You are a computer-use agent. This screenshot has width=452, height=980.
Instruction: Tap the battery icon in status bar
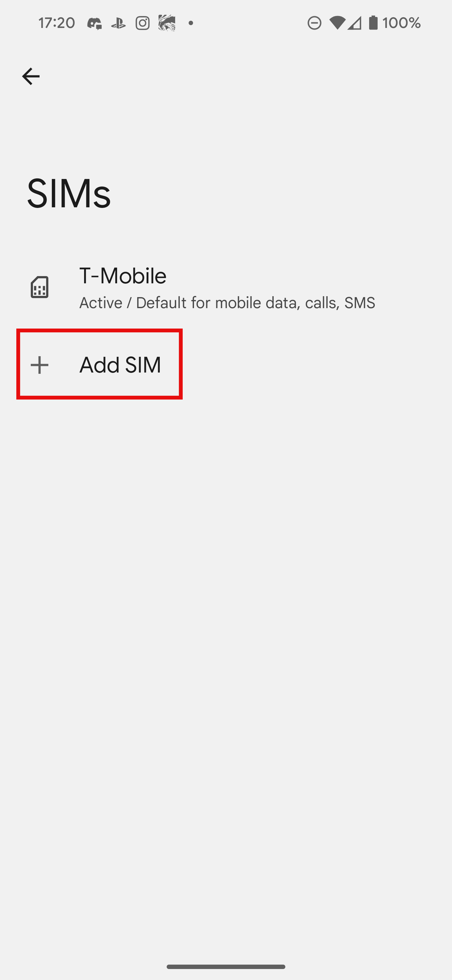pos(373,23)
